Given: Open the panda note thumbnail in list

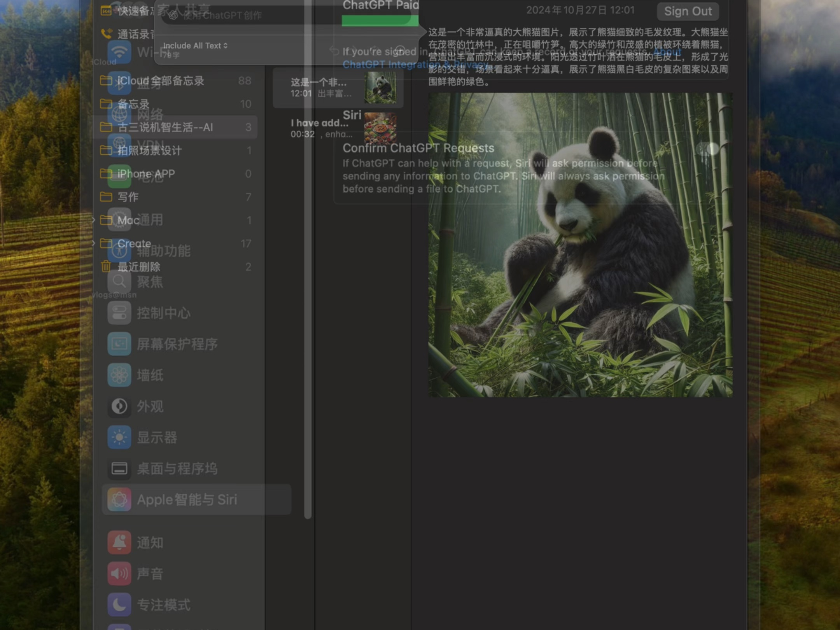Looking at the screenshot, I should 380,88.
